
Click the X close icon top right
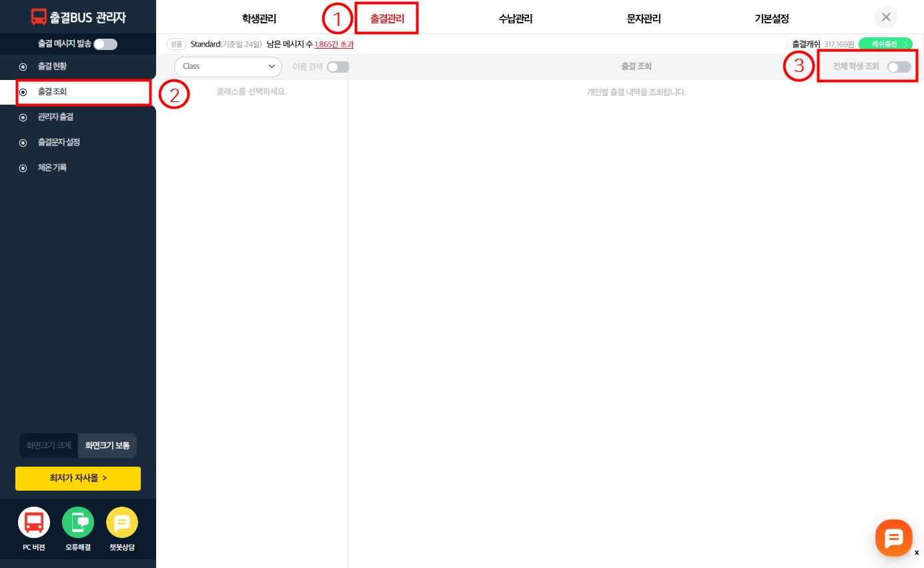(x=886, y=17)
